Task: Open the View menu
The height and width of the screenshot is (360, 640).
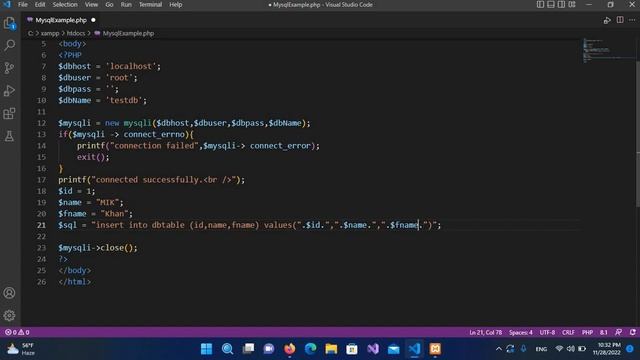Action: click(x=91, y=4)
